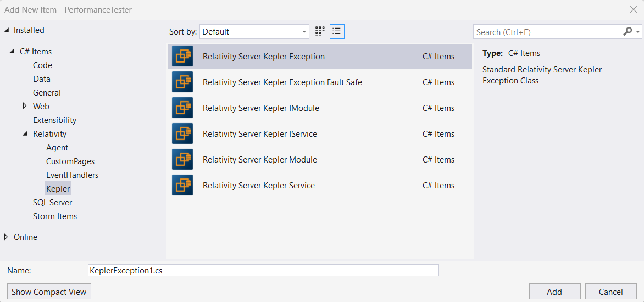Focus the Search (Ctrl+E) box
The height and width of the screenshot is (302, 644).
(547, 32)
